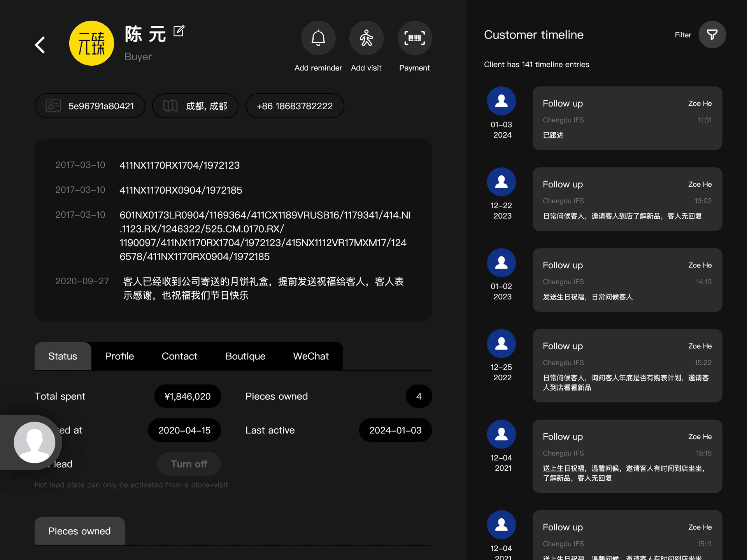This screenshot has width=747, height=560.
Task: Open the Contact tab
Action: click(x=179, y=356)
